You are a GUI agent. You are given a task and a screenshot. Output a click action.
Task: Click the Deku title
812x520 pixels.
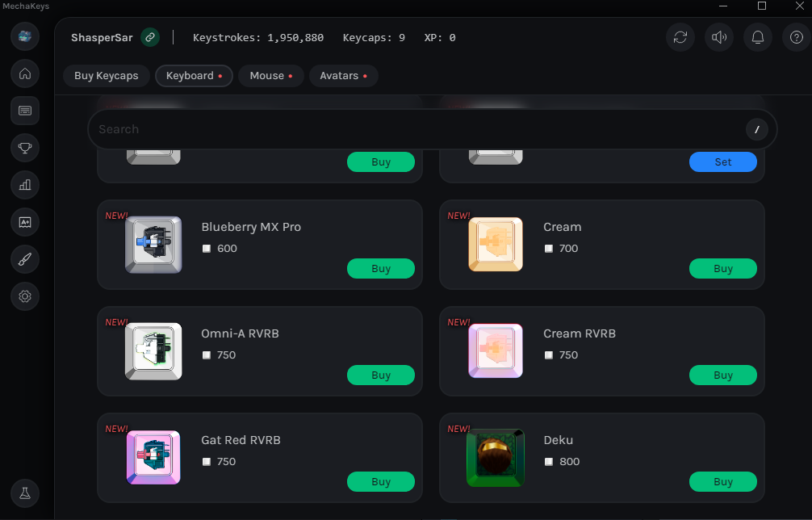coord(559,440)
